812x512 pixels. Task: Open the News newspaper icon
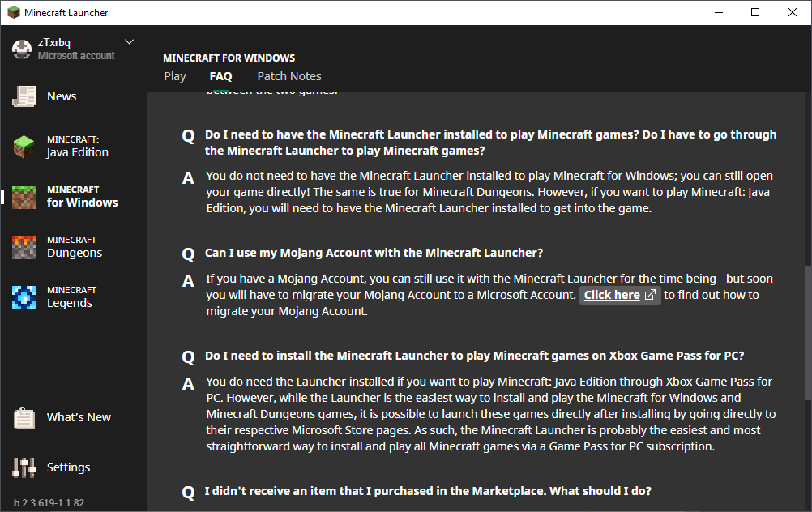point(24,96)
